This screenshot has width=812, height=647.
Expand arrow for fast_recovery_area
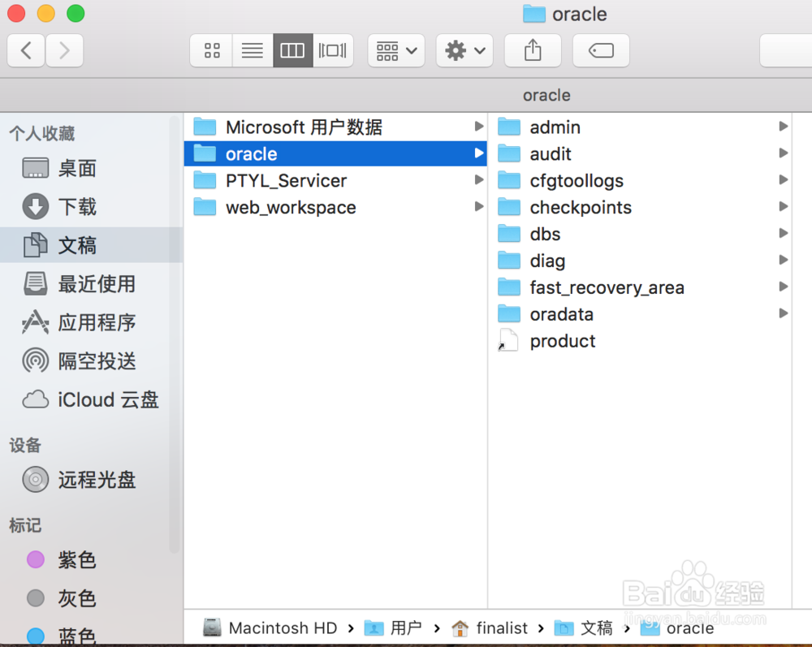(x=784, y=287)
